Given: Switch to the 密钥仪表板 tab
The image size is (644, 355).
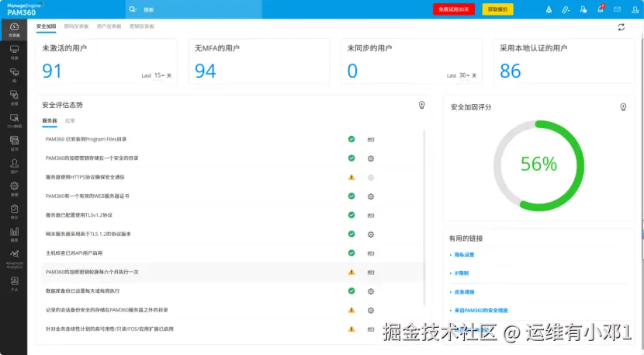Looking at the screenshot, I should tap(142, 26).
